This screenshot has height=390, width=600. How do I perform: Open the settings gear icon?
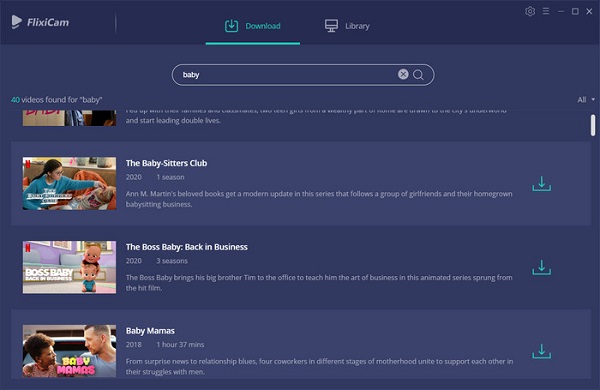530,11
